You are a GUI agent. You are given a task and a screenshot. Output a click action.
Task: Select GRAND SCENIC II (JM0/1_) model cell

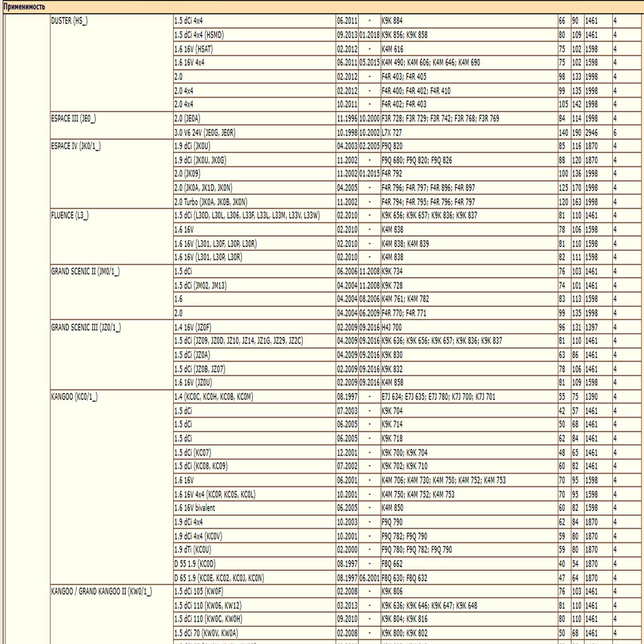pos(85,271)
